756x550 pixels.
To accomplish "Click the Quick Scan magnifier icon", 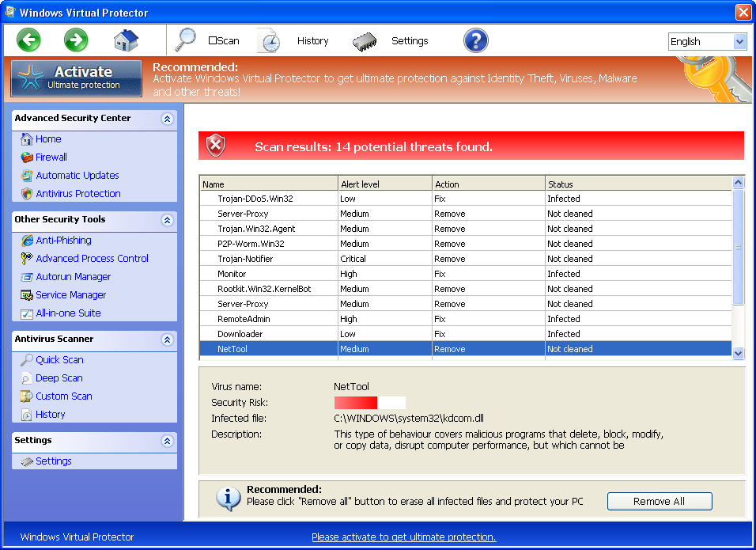I will point(27,360).
